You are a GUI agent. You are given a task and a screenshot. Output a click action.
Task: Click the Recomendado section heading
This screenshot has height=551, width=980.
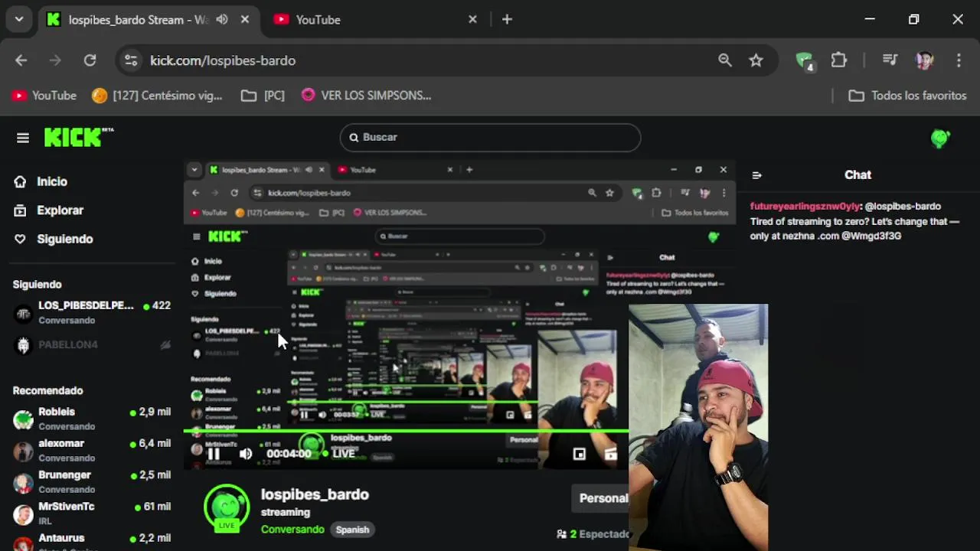(47, 390)
